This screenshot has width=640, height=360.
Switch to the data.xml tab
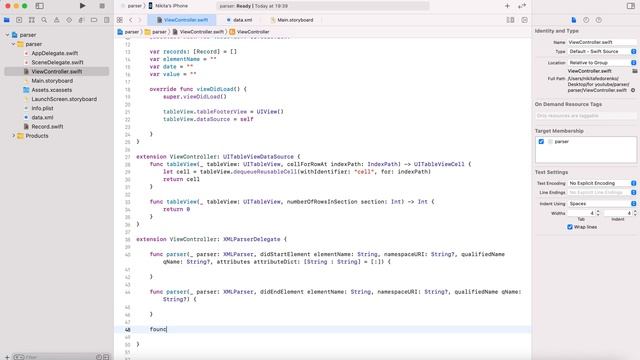click(x=239, y=20)
